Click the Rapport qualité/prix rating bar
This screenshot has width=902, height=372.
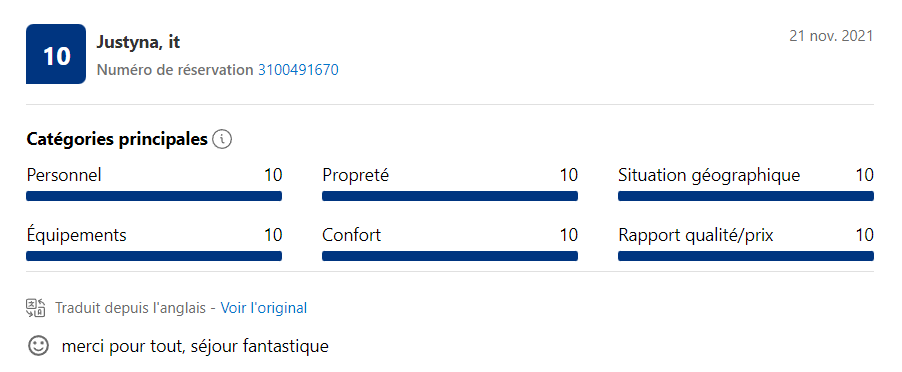pyautogui.click(x=746, y=256)
